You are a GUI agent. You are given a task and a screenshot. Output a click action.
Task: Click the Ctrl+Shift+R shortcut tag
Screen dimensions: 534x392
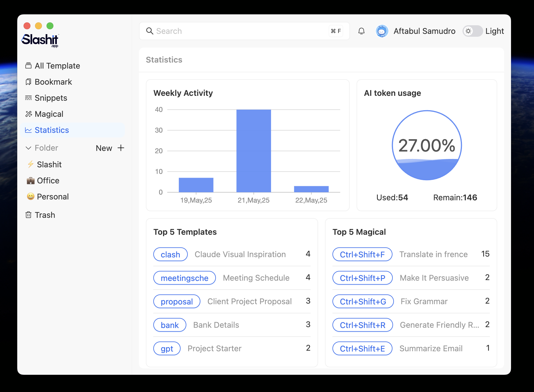pyautogui.click(x=363, y=325)
